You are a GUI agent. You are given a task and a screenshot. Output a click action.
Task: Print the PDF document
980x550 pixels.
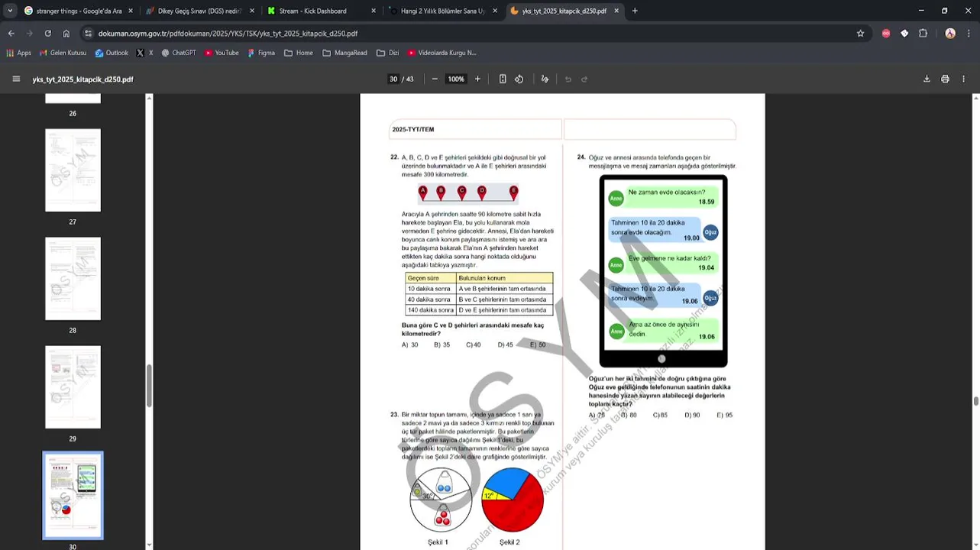point(945,79)
